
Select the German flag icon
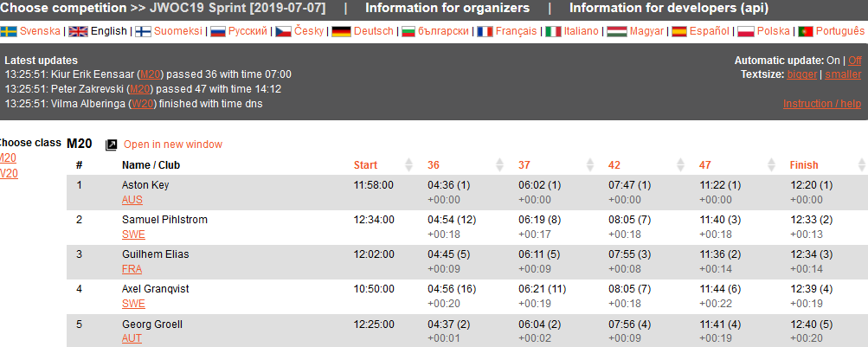coord(342,31)
